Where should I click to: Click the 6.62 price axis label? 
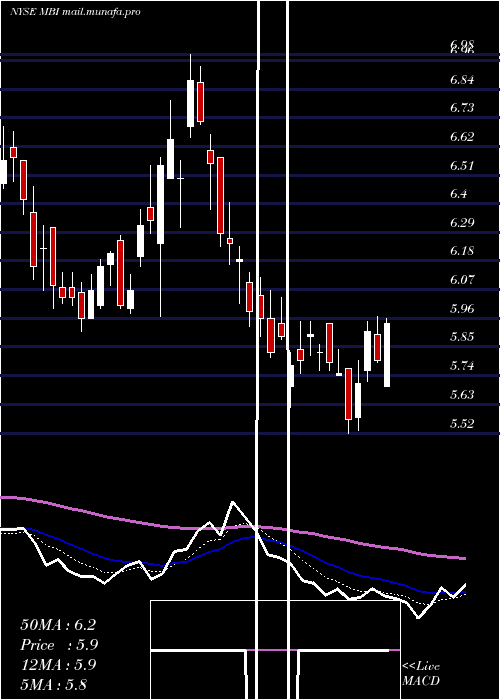click(x=462, y=137)
